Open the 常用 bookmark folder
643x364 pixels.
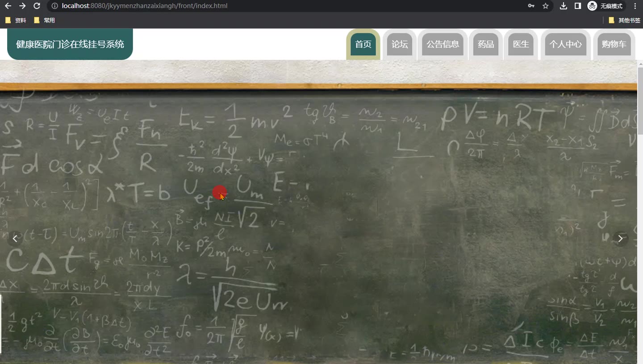click(x=44, y=20)
